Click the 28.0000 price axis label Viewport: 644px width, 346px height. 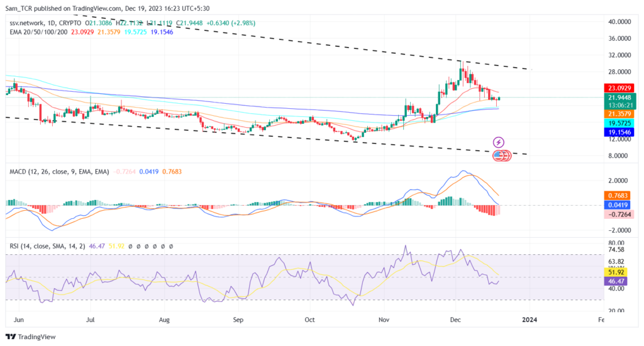click(x=619, y=72)
